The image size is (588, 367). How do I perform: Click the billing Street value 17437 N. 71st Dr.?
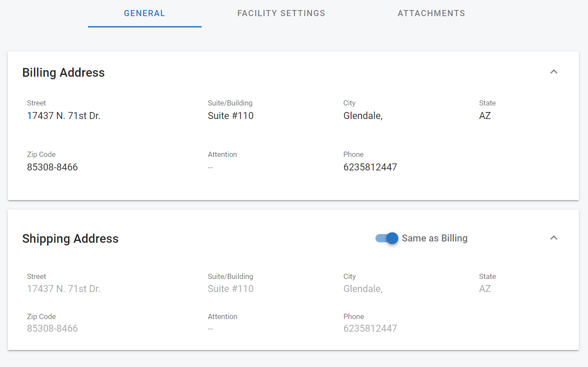click(64, 116)
